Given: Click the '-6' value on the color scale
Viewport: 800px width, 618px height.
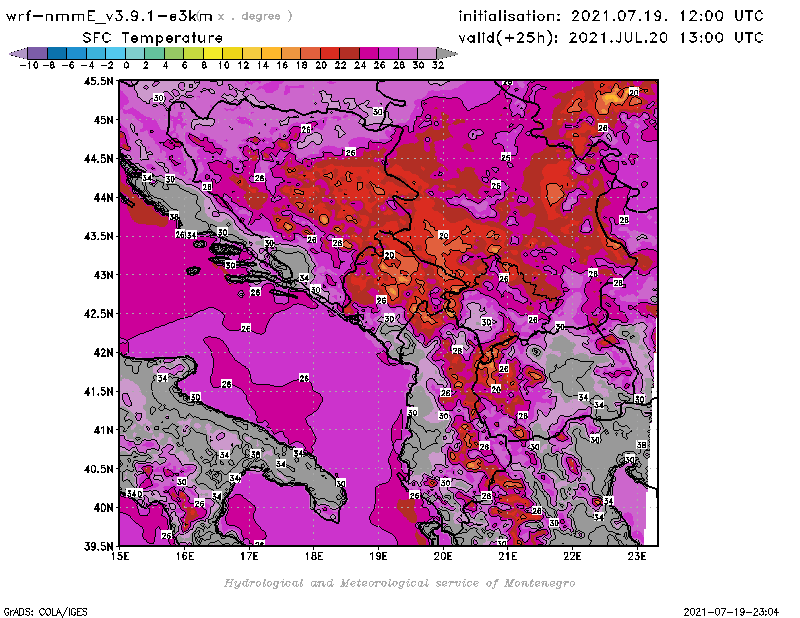Looking at the screenshot, I should 68,65.
